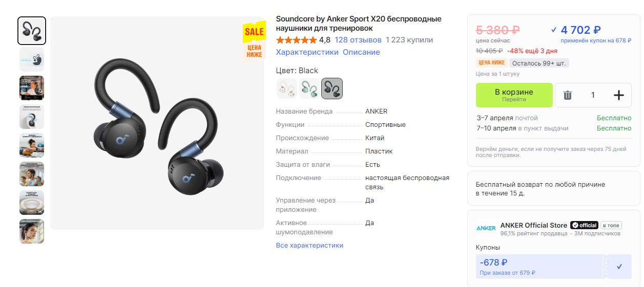
Task: Click the five-star rating icons
Action: 296,40
